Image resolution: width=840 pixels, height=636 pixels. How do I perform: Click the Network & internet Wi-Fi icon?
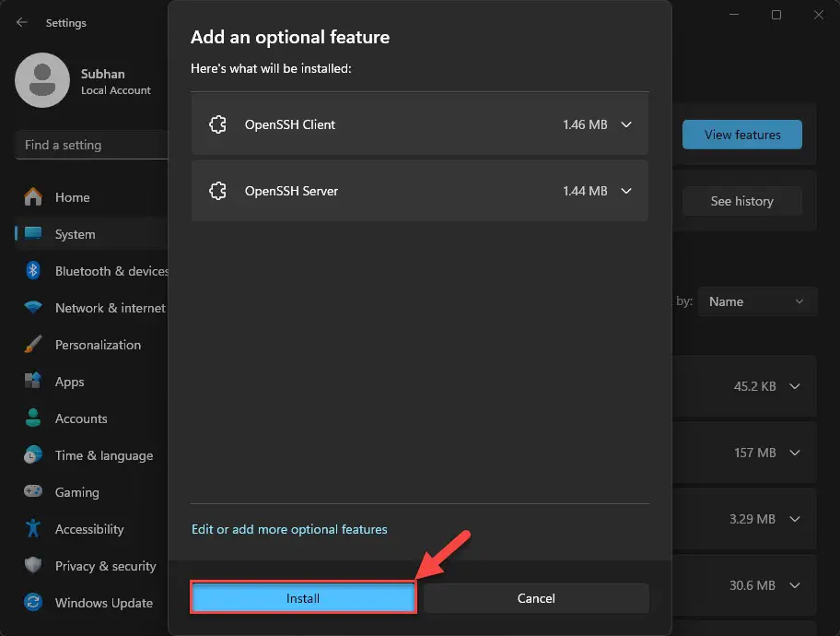(x=33, y=308)
